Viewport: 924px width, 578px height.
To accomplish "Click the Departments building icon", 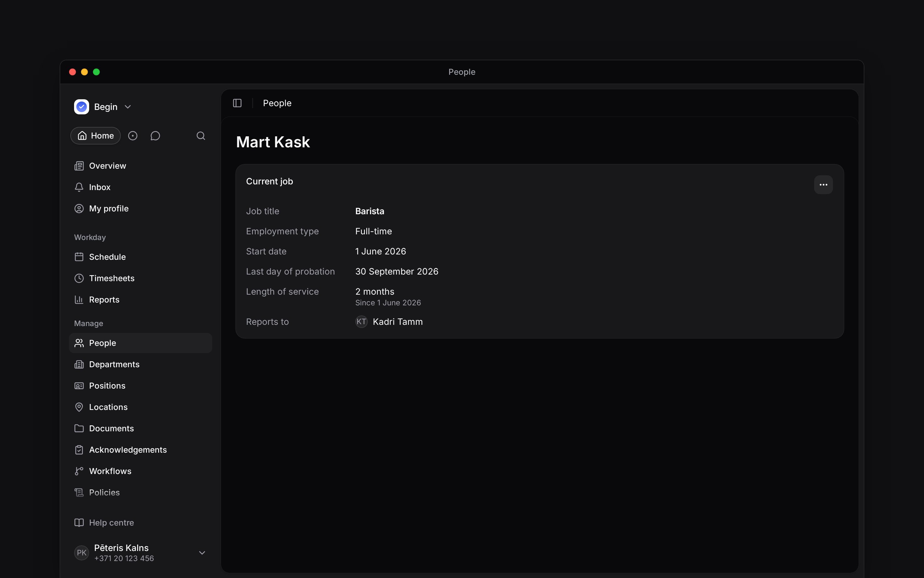I will click(79, 364).
